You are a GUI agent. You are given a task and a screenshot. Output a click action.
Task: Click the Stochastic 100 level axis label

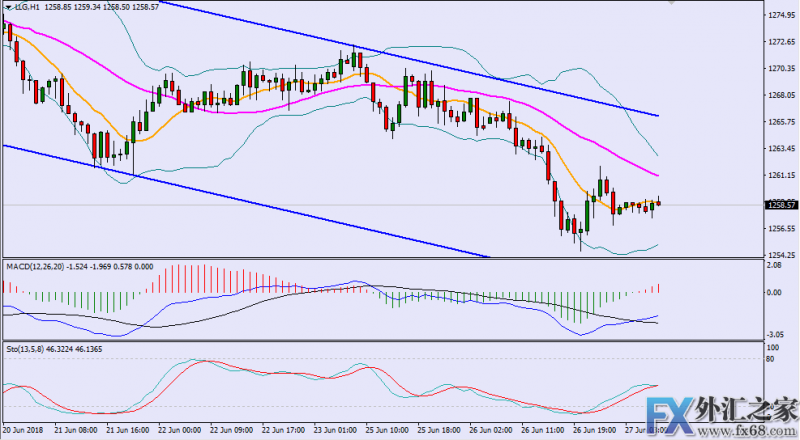[x=774, y=348]
